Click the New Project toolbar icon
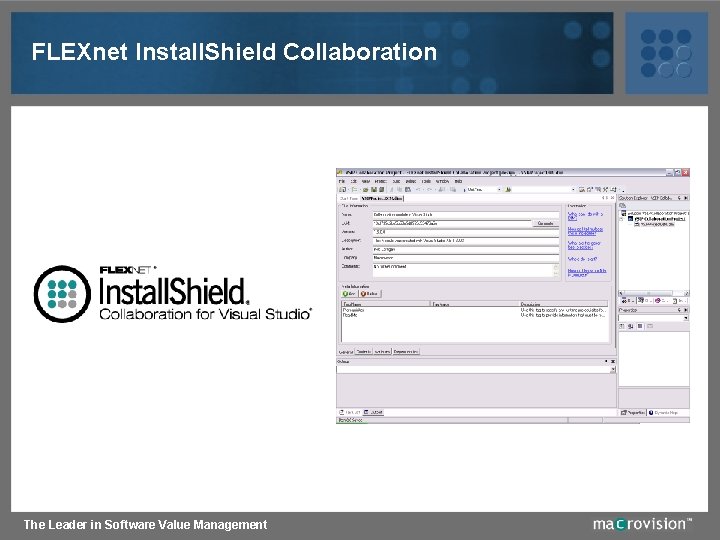Image resolution: width=720 pixels, height=540 pixels. 342,190
